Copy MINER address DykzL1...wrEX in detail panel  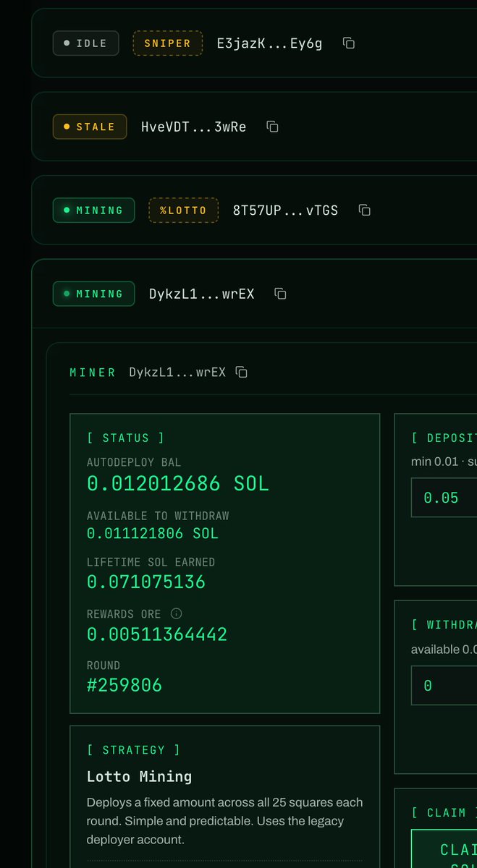[x=242, y=373]
